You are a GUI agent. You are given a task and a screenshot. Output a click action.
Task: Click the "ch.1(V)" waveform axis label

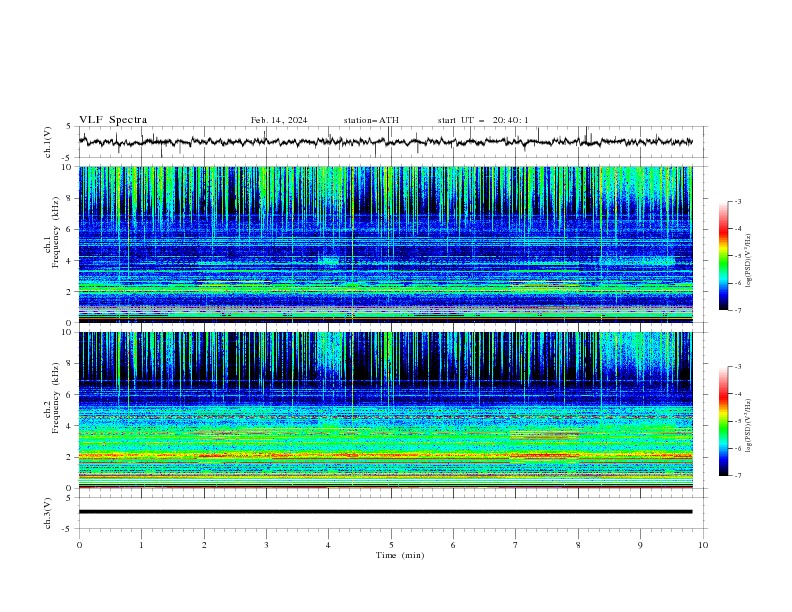48,142
